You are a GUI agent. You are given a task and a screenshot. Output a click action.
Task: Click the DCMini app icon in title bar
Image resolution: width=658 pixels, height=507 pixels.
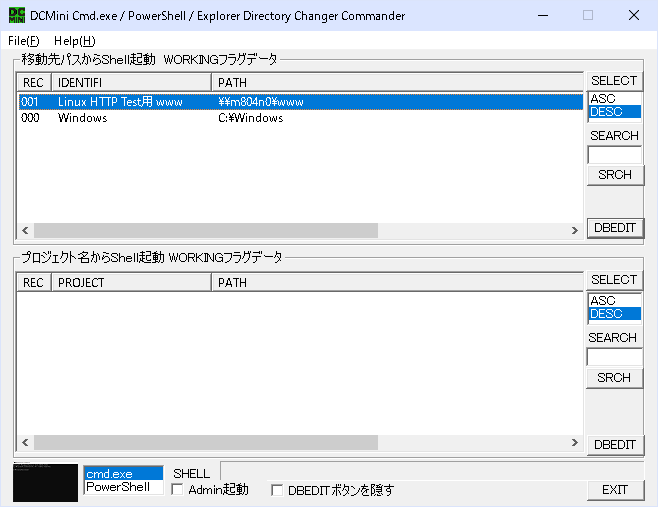(17, 16)
